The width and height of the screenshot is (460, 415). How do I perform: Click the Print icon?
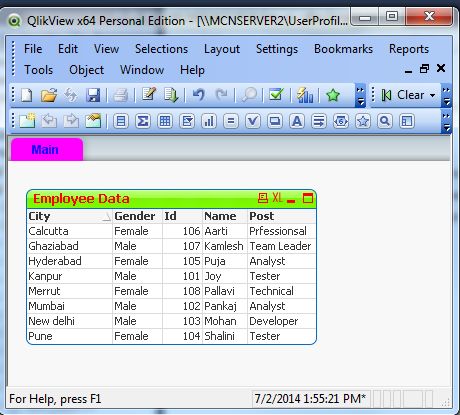(121, 95)
